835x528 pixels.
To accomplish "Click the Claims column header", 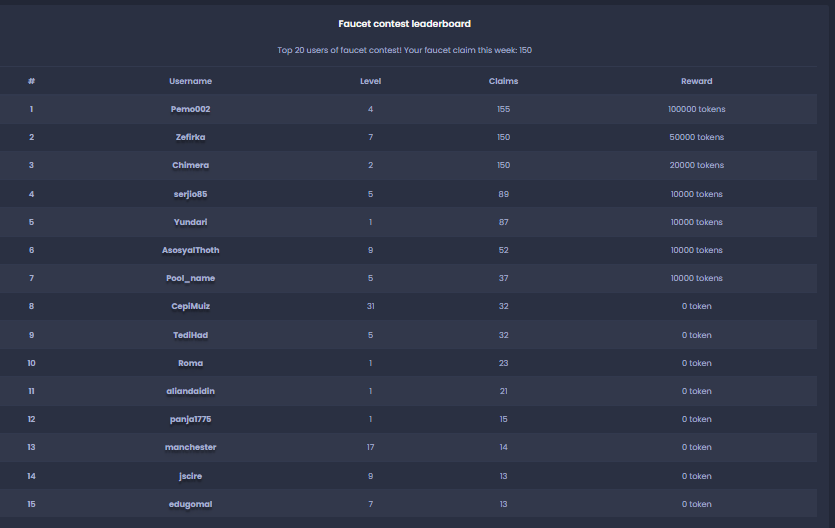I will pos(503,81).
